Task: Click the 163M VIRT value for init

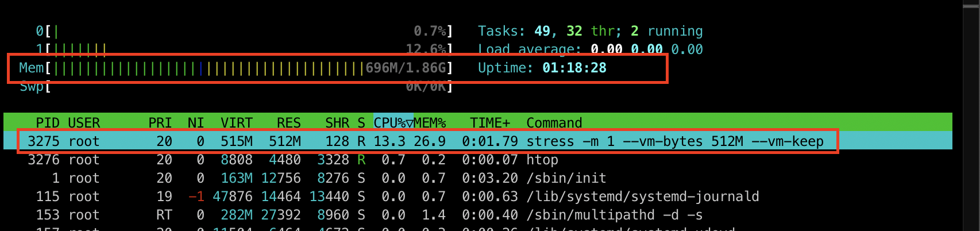Action: 237,178
